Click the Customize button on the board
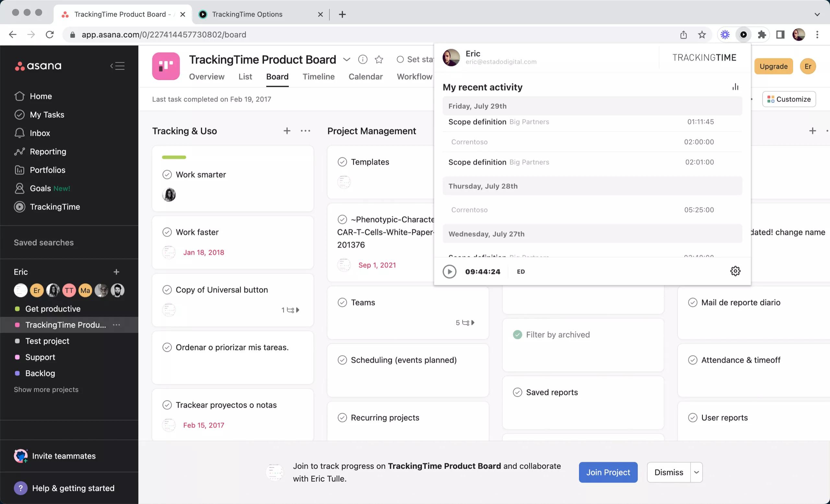The height and width of the screenshot is (504, 830). click(789, 99)
